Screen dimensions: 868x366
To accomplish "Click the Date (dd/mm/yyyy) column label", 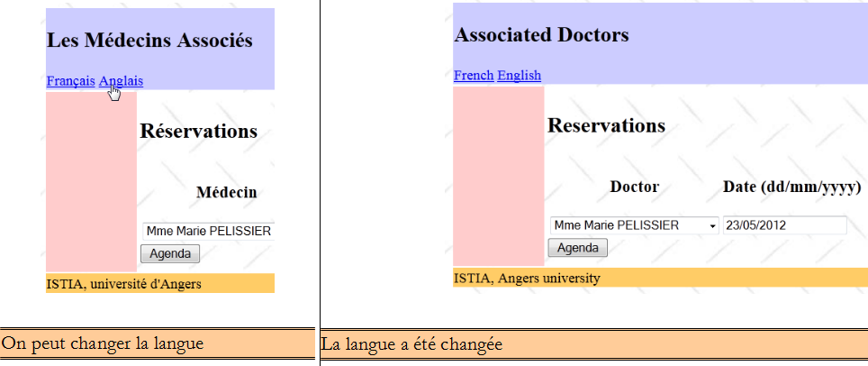I will 791,188.
